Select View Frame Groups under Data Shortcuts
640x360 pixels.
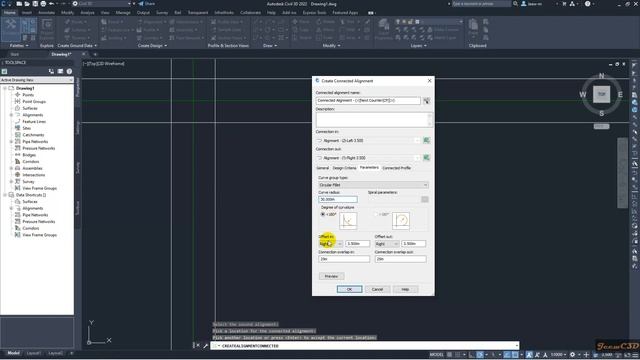pos(40,235)
